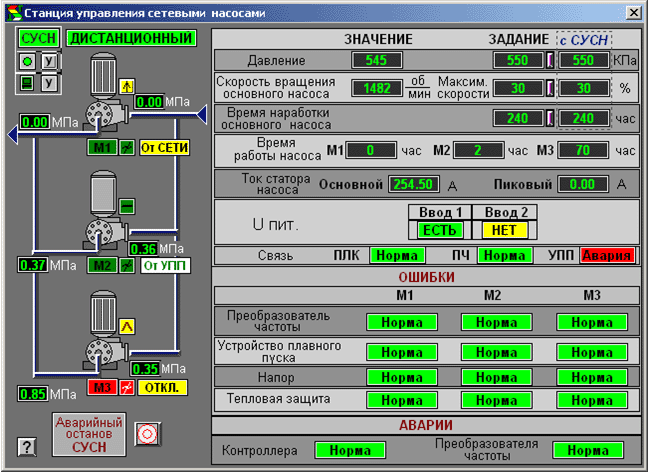Click the ПЧ Норма connection status
Image resolution: width=650 pixels, height=473 pixels.
click(x=505, y=256)
